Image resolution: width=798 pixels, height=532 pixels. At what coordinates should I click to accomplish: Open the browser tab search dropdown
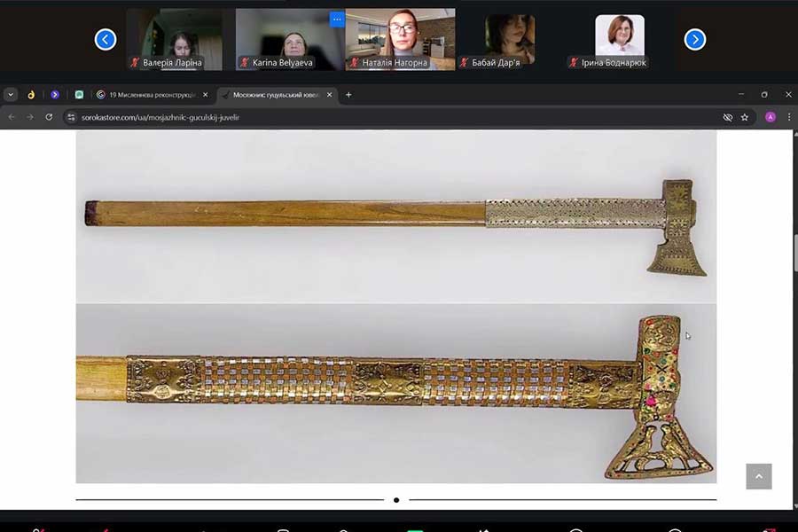(11, 95)
